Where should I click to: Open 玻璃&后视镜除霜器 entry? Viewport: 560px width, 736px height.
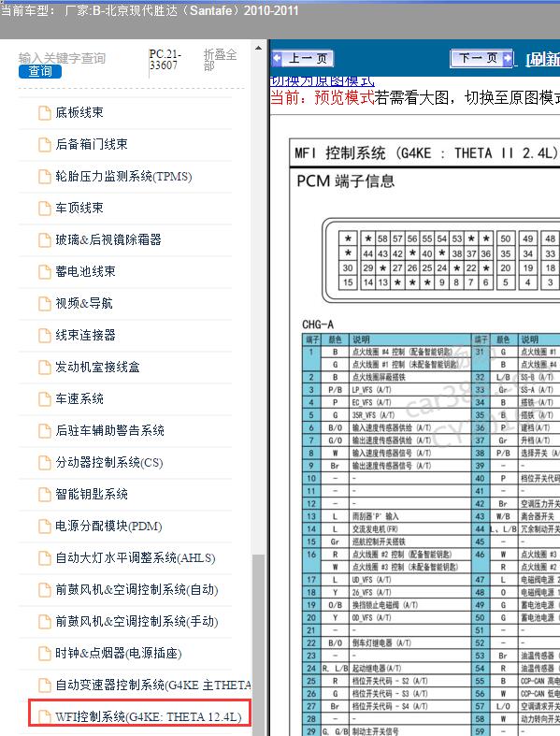tap(108, 239)
